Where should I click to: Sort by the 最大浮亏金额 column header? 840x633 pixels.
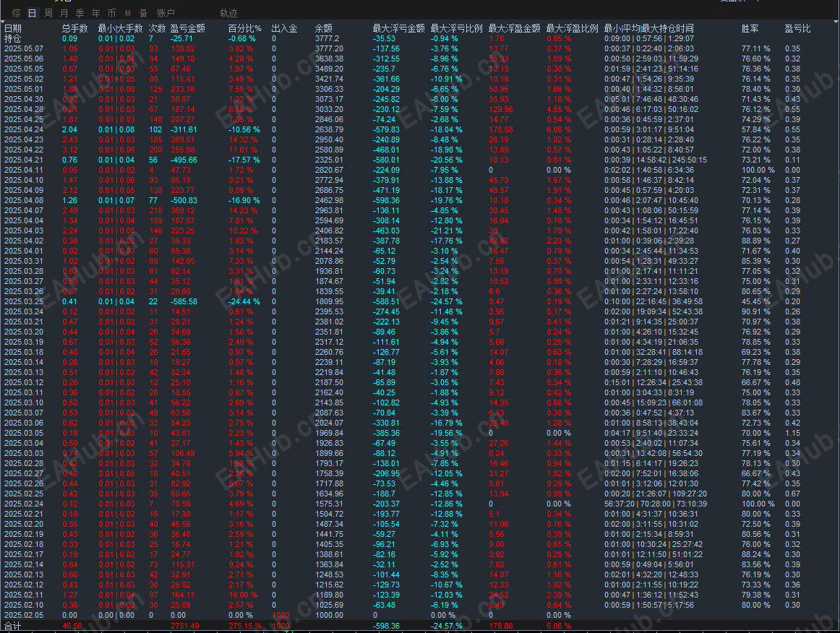398,28
